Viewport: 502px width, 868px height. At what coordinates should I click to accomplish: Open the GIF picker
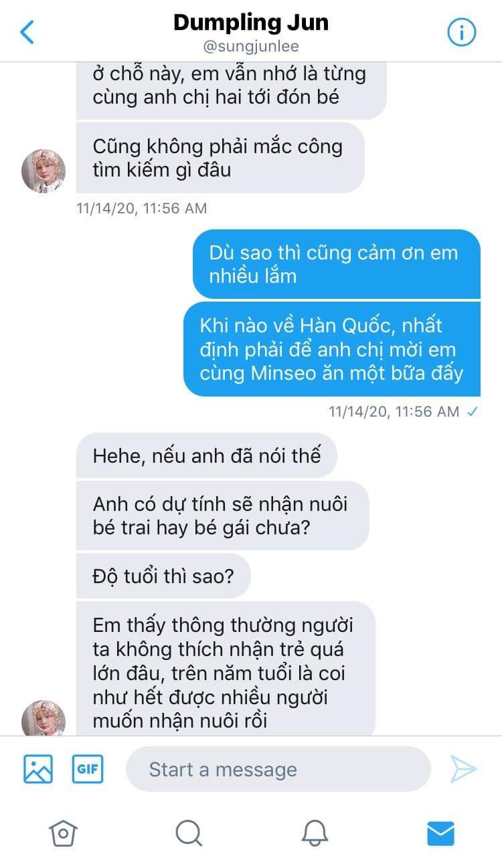[x=88, y=768]
